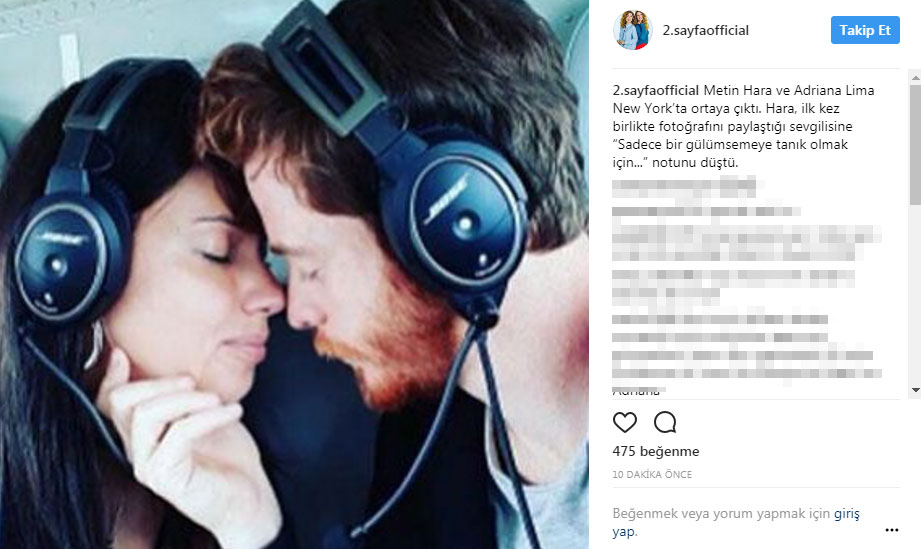This screenshot has width=921, height=549.
Task: Click the couple photo with headphones
Action: click(294, 274)
